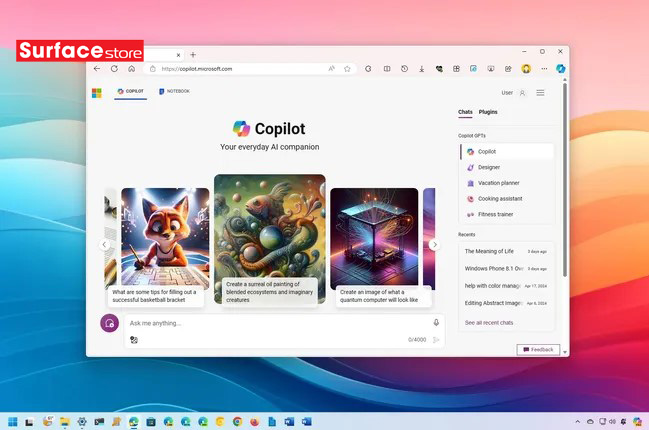Click the user account icon
The image size is (649, 430).
[522, 92]
